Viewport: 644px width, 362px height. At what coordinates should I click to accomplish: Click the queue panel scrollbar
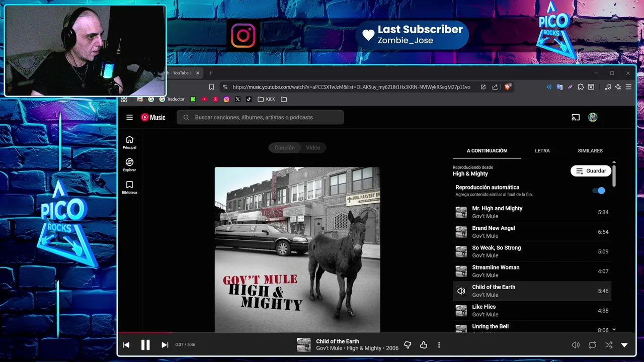point(614,175)
